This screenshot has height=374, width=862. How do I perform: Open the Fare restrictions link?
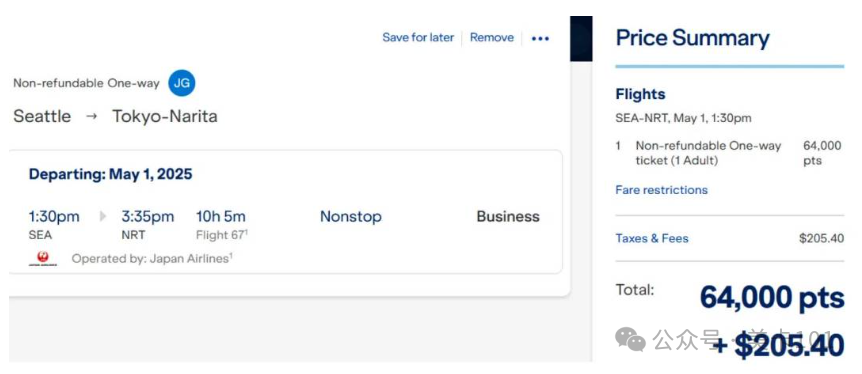click(661, 190)
